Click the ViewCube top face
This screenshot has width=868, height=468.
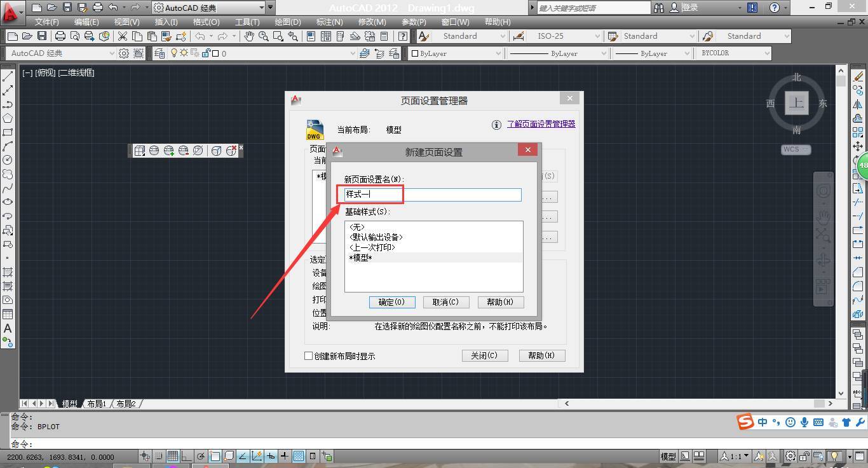pyautogui.click(x=797, y=103)
